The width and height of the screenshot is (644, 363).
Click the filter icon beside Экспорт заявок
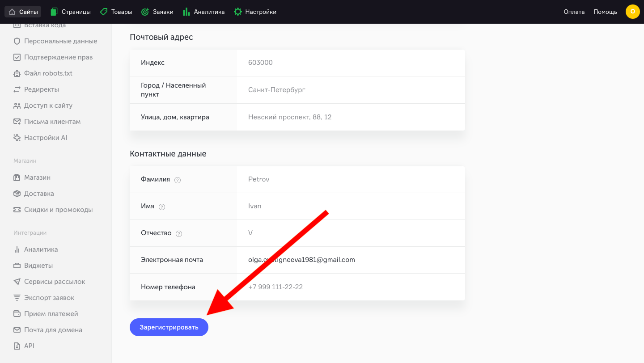coord(17,298)
